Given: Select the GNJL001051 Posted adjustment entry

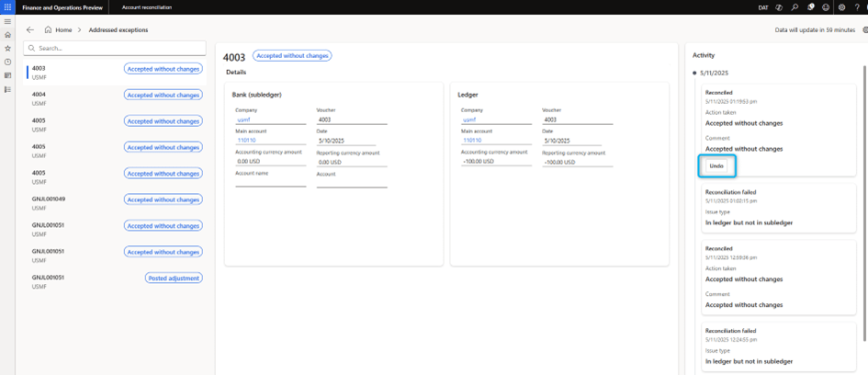Looking at the screenshot, I should point(73,280).
